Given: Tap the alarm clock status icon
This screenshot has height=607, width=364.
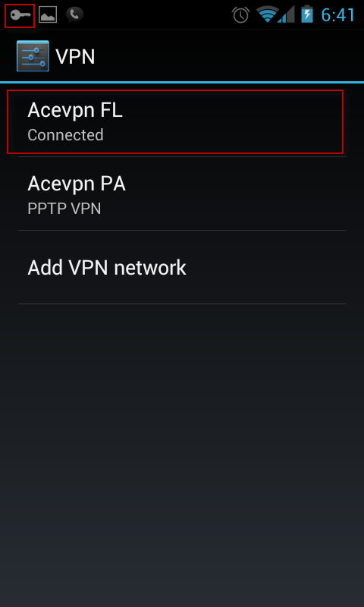Looking at the screenshot, I should pos(240,14).
